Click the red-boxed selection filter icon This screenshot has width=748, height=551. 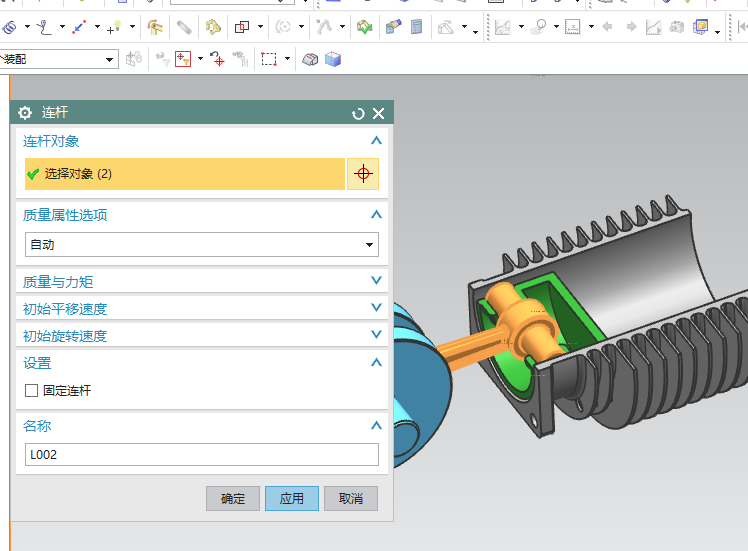(x=183, y=59)
